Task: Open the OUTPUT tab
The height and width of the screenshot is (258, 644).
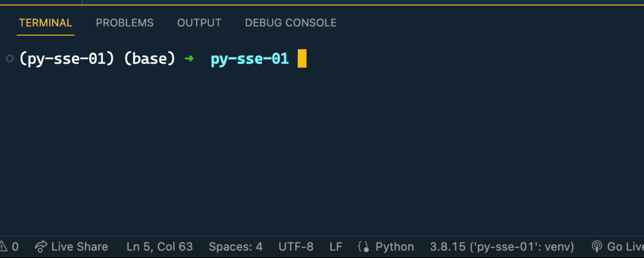Action: 199,23
